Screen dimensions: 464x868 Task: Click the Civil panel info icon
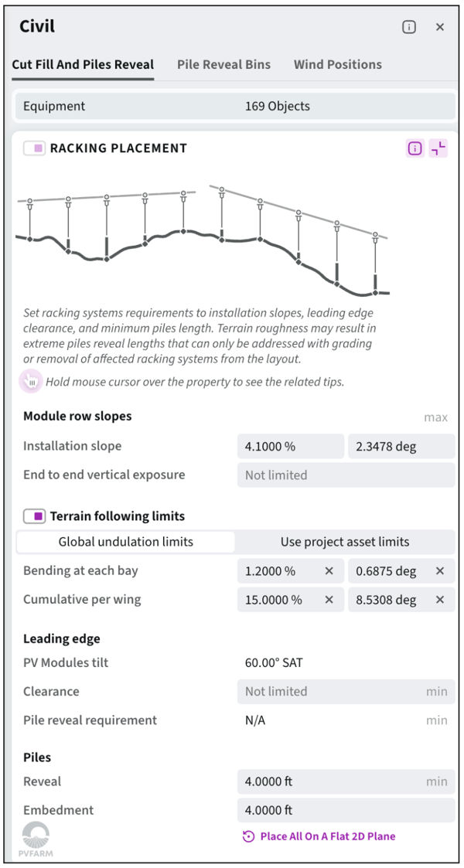coord(409,27)
